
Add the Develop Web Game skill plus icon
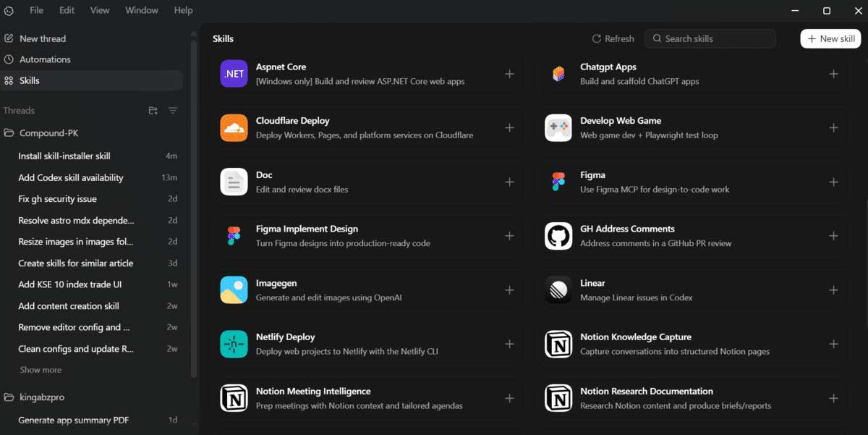pos(833,128)
